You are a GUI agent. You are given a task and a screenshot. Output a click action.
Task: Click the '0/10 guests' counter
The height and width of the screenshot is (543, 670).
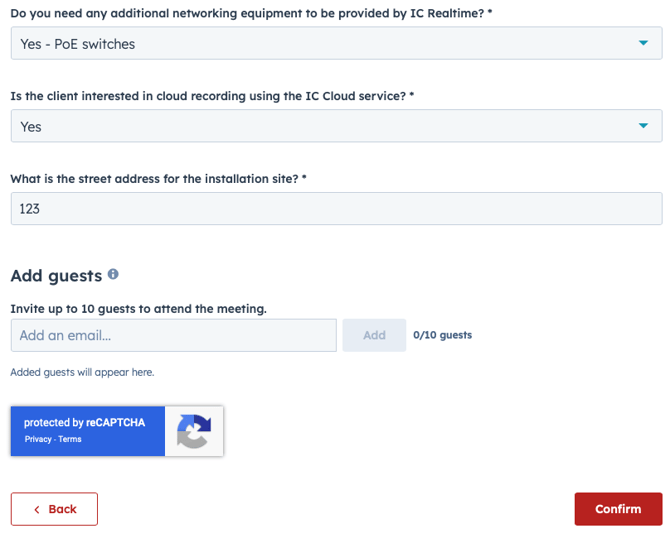442,335
